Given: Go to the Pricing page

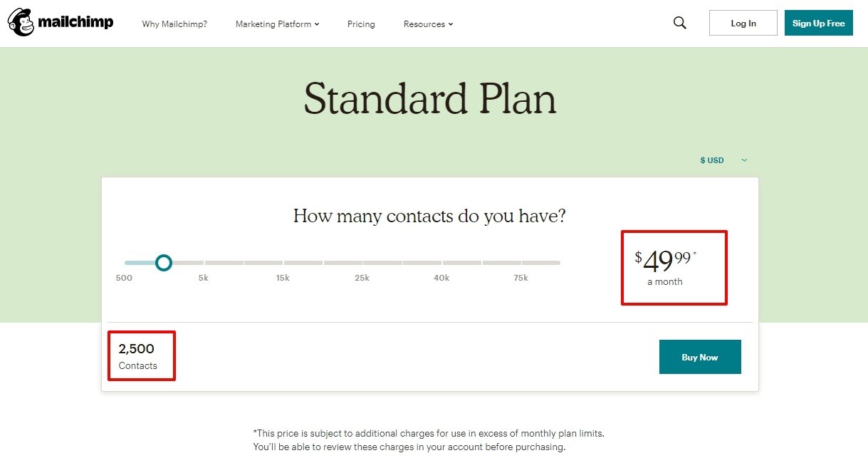Looking at the screenshot, I should tap(361, 24).
